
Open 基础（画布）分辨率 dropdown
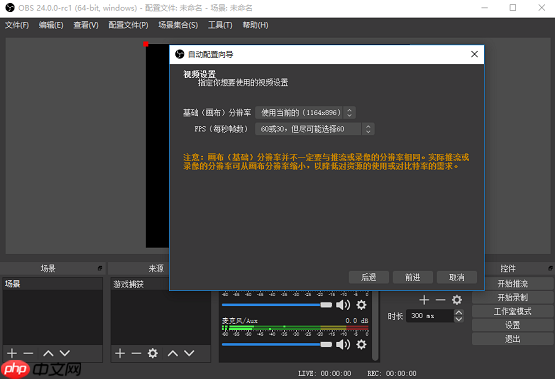click(x=305, y=113)
